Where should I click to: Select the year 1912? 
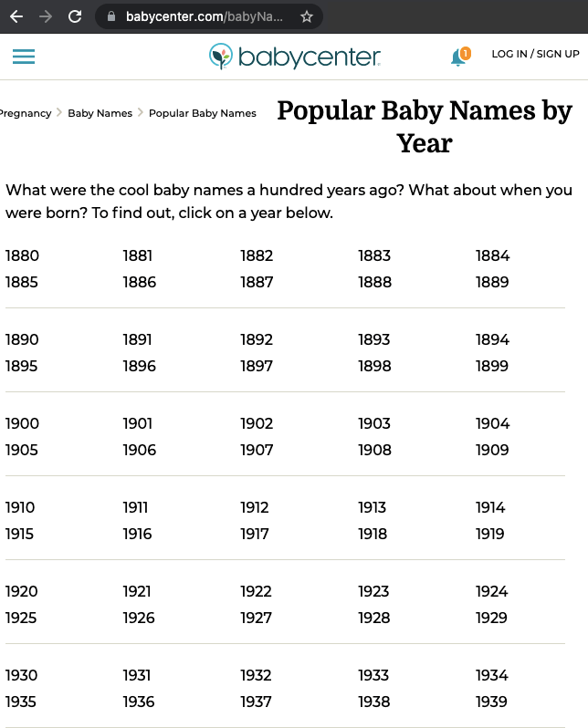coord(255,507)
